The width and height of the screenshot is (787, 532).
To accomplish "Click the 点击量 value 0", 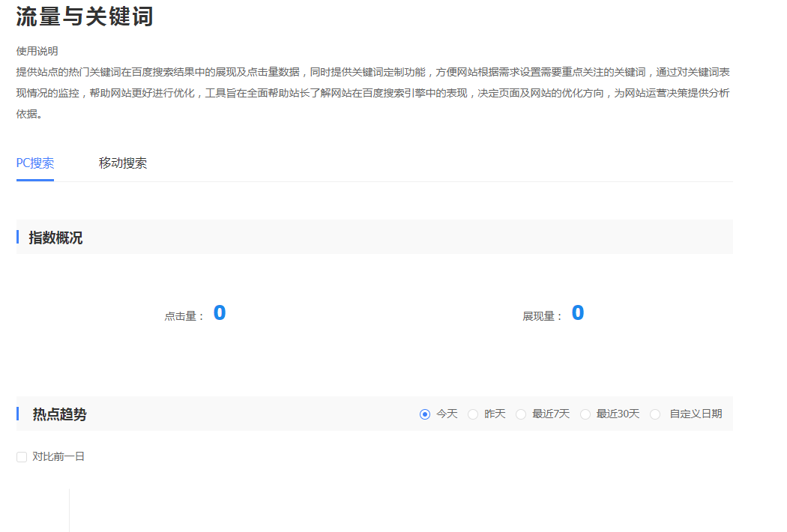I will coord(220,312).
